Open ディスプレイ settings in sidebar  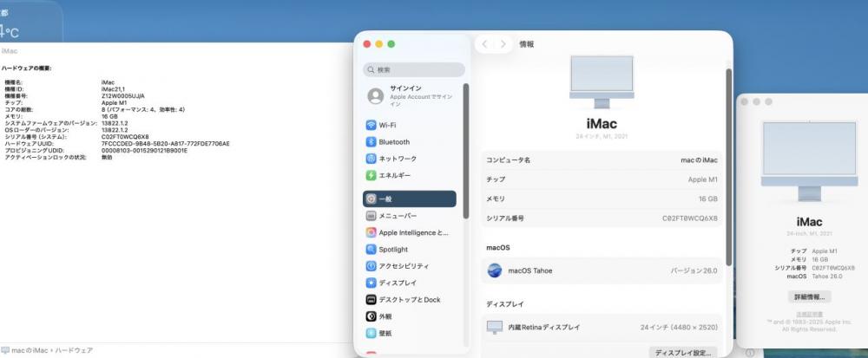[x=409, y=283]
